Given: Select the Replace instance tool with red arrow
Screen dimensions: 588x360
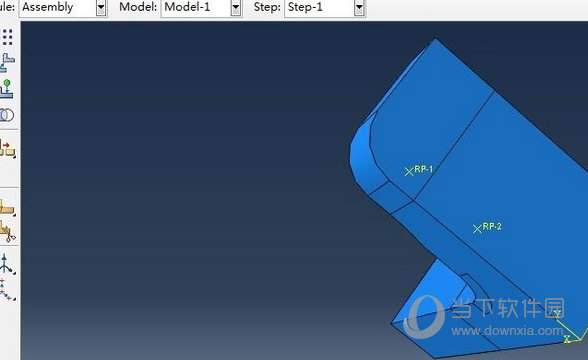Looking at the screenshot, I should tap(8, 148).
